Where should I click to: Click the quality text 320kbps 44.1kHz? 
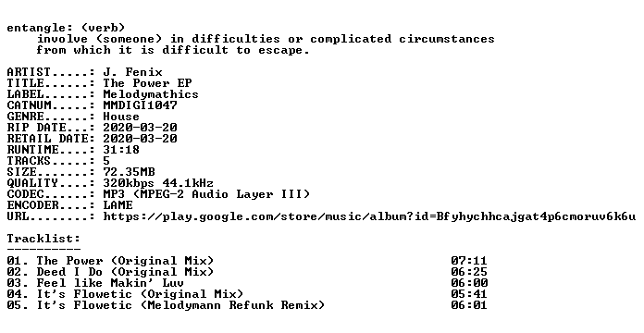coord(158,183)
